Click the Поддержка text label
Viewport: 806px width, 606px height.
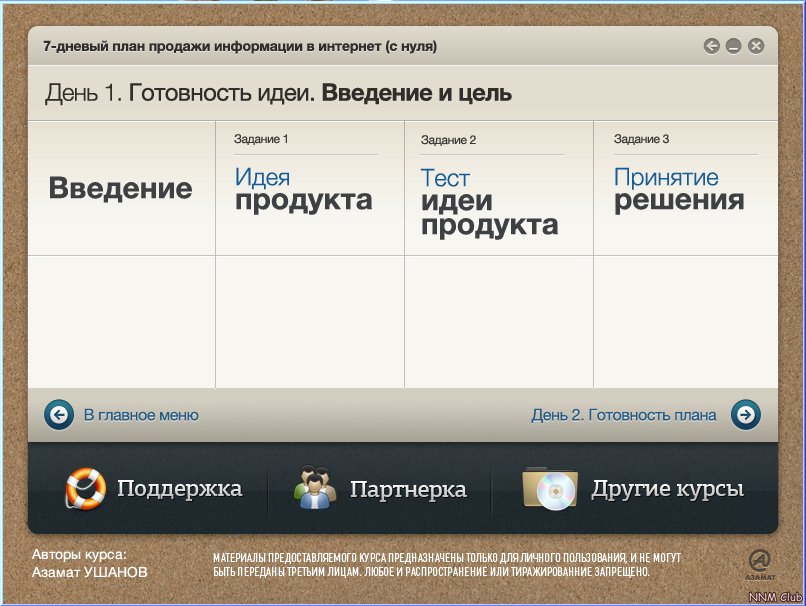tap(179, 489)
